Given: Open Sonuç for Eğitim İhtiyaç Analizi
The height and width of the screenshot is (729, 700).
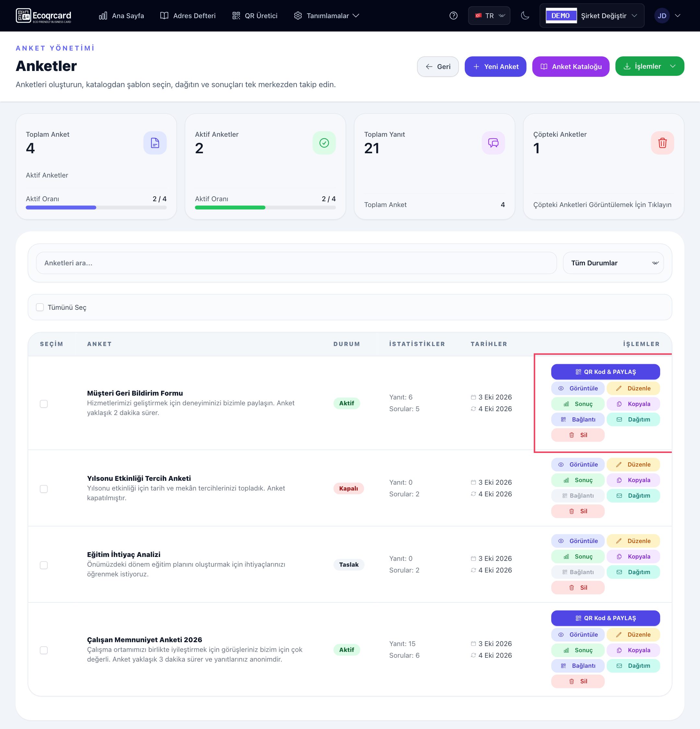Looking at the screenshot, I should [x=577, y=556].
